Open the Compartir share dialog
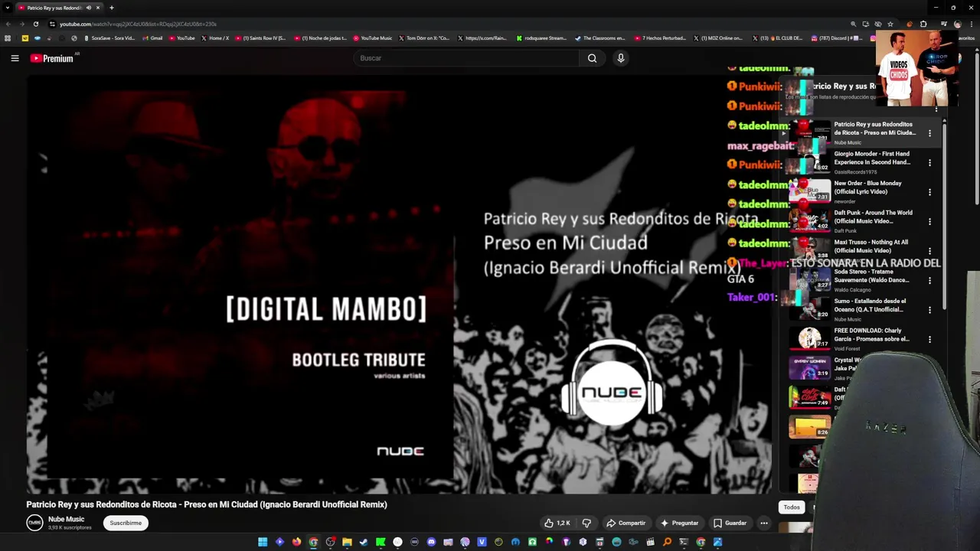The image size is (980, 551). 626,523
